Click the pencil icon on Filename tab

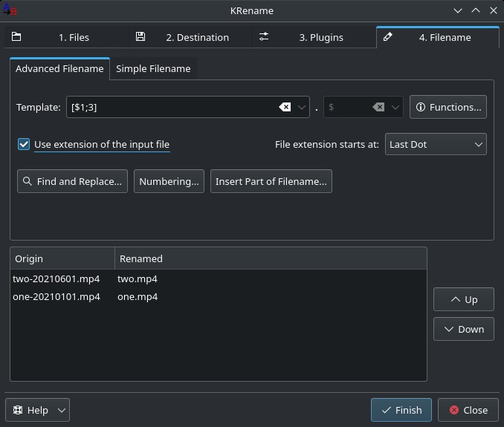click(387, 36)
